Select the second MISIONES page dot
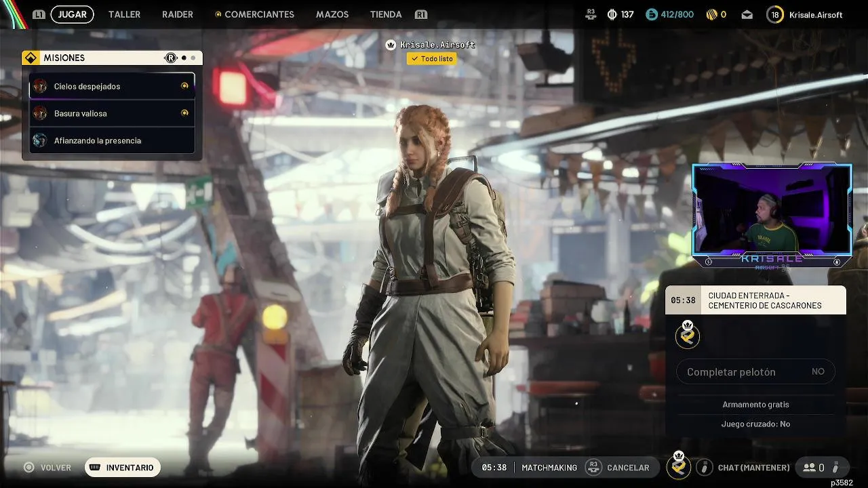This screenshot has width=868, height=488. point(193,58)
